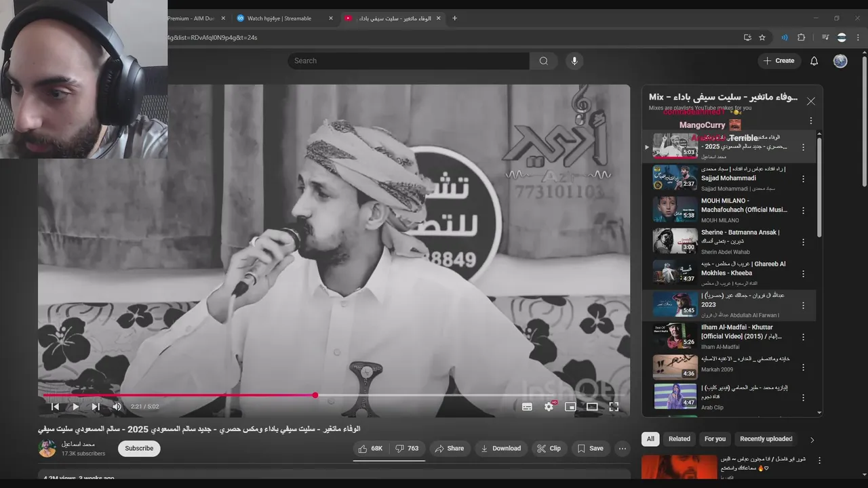This screenshot has height=488, width=868.
Task: Save the video to a playlist
Action: 590,449
